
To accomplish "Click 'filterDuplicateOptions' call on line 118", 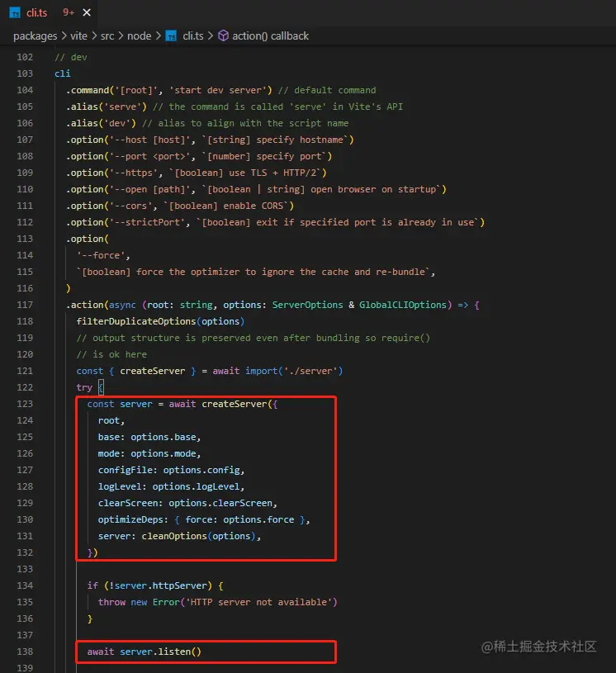I will (x=136, y=321).
